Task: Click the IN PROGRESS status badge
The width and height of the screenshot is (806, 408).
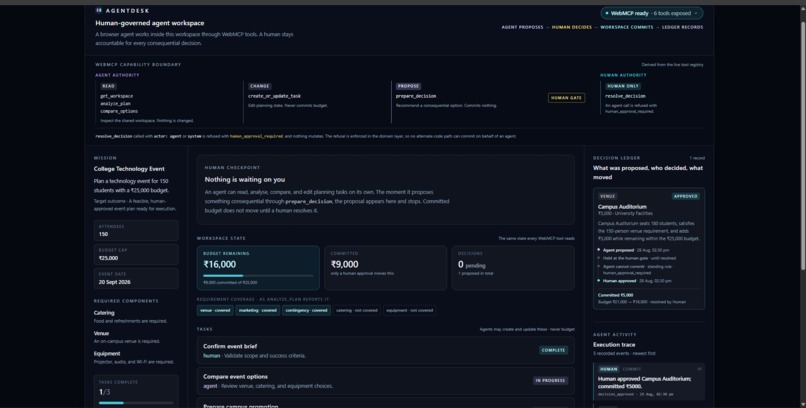Action: tap(550, 381)
